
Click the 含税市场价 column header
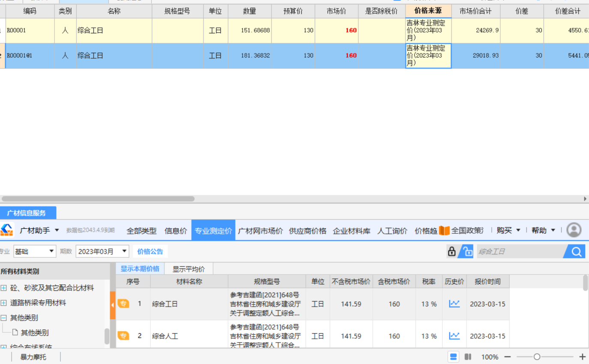point(394,281)
